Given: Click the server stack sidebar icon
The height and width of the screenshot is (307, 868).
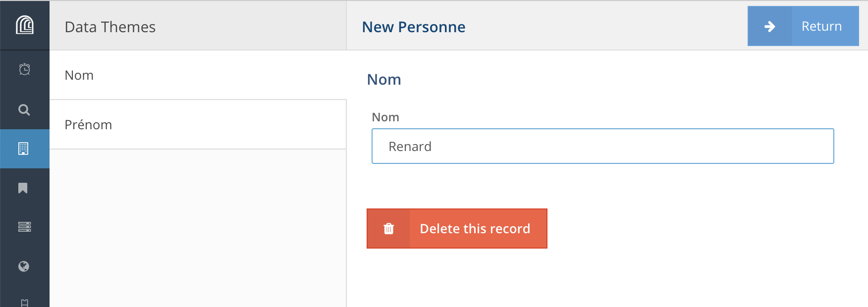Looking at the screenshot, I should click(24, 227).
